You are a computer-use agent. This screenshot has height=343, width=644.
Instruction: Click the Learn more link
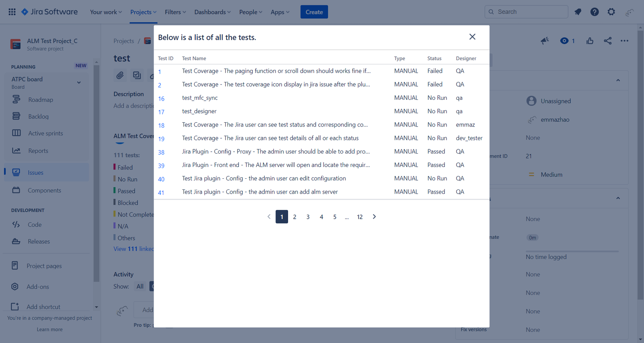coord(50,329)
